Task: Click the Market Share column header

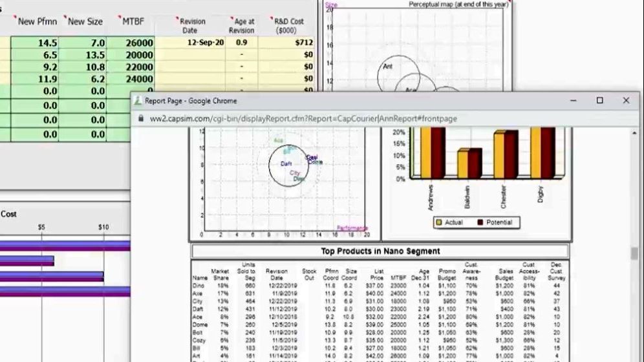Action: tap(220, 275)
